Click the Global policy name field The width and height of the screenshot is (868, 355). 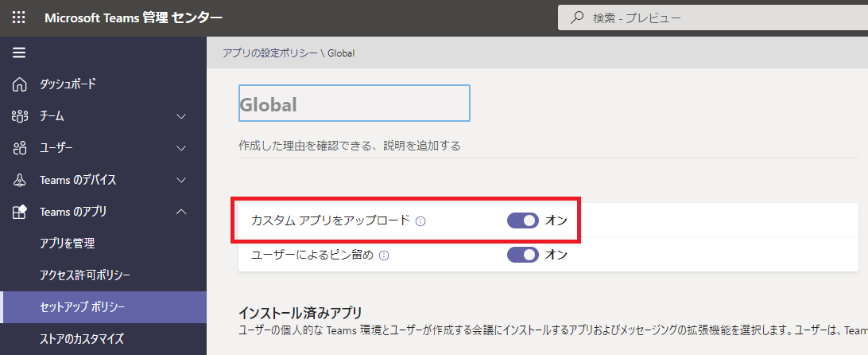(x=354, y=104)
